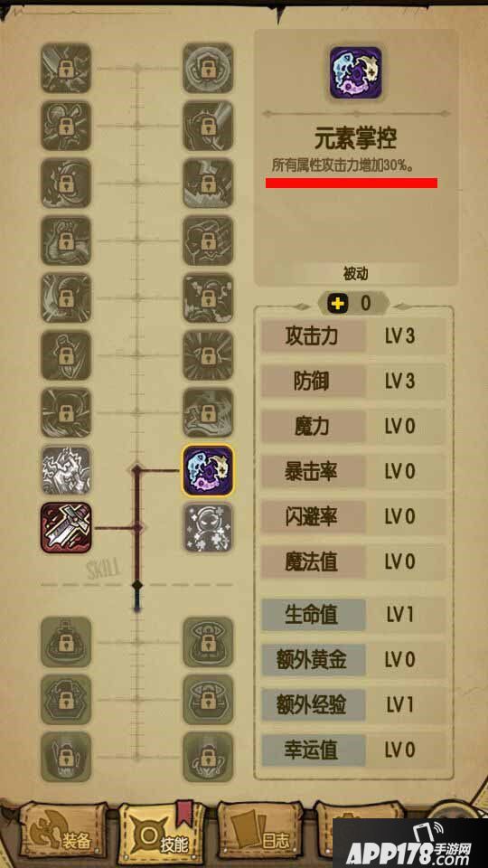Tap the yellow plus skill points icon
This screenshot has width=488, height=868.
[x=337, y=303]
